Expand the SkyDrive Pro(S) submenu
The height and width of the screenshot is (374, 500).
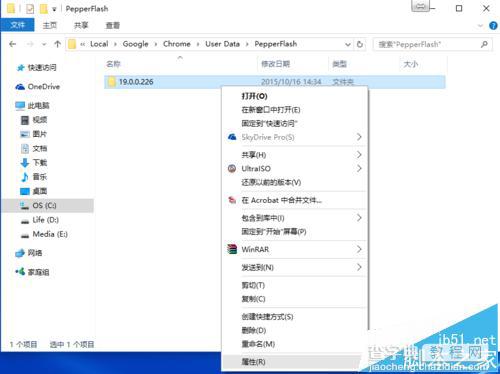coord(295,137)
